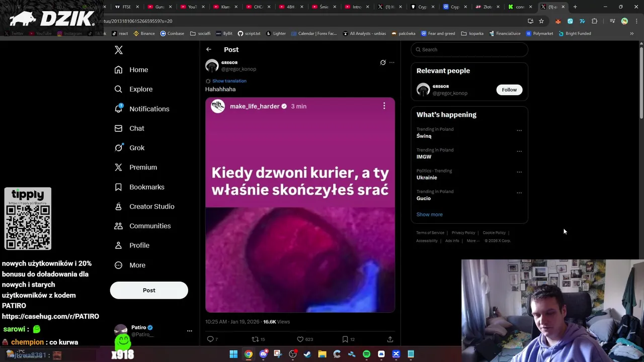This screenshot has width=644, height=362.
Task: Open the Coinbase bookmark
Action: [x=172, y=34]
